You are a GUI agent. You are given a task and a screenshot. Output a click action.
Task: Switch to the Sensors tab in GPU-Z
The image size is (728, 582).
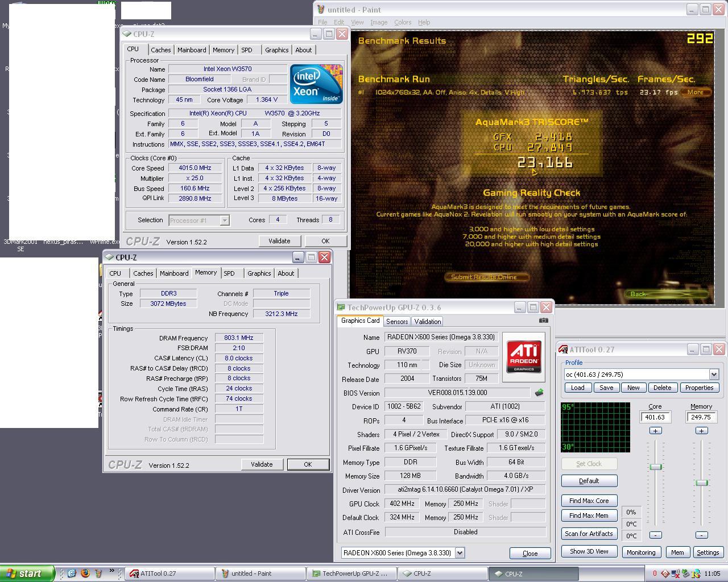pos(397,322)
